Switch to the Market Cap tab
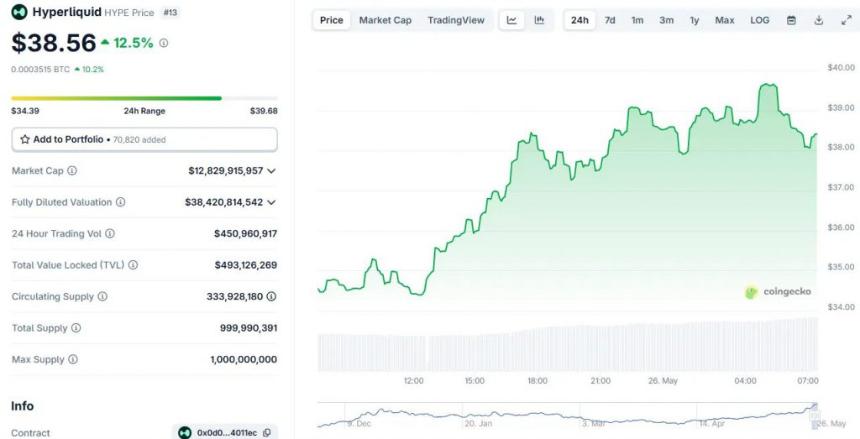Viewport: 860px width, 439px height. [x=385, y=20]
